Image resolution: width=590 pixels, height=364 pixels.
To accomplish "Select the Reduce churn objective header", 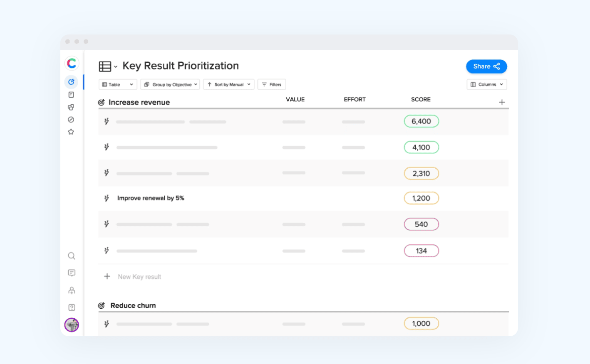I will coord(133,305).
